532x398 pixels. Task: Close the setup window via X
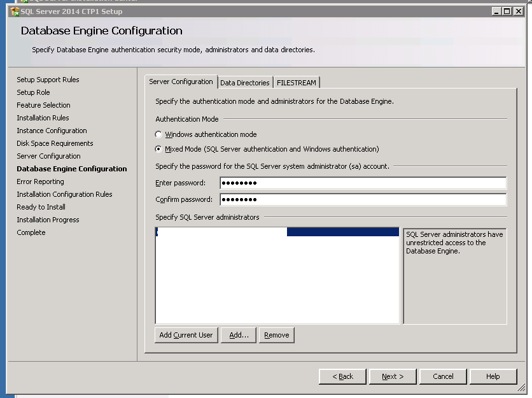click(519, 11)
